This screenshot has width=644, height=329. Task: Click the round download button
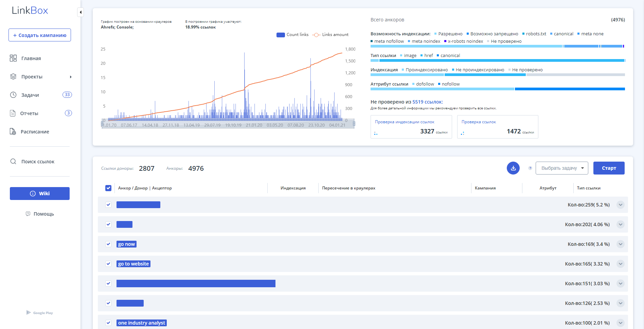(x=513, y=168)
